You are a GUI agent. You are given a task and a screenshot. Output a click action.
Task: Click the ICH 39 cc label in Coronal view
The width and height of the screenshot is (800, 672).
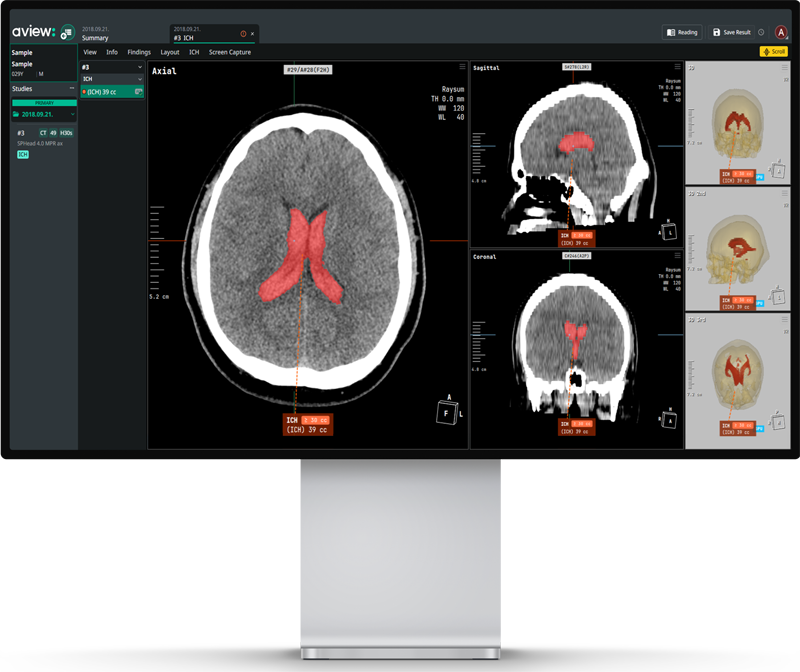point(576,428)
